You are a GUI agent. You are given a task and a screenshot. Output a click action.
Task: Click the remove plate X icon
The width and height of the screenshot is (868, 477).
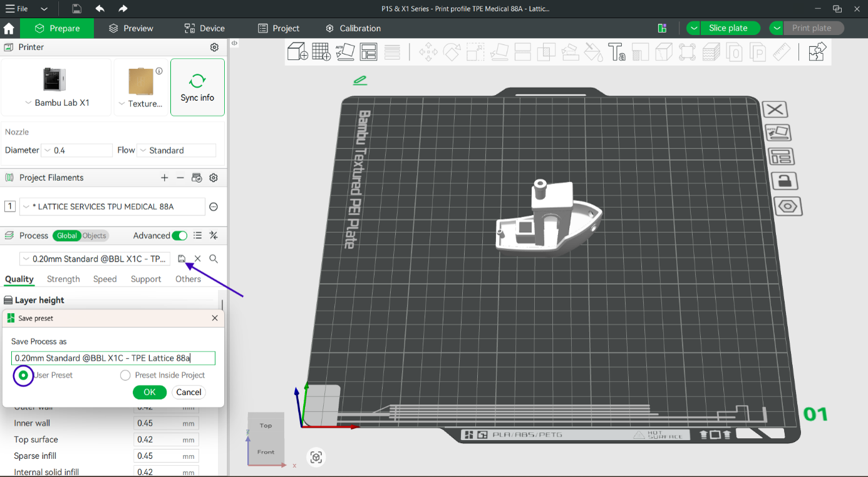click(775, 110)
